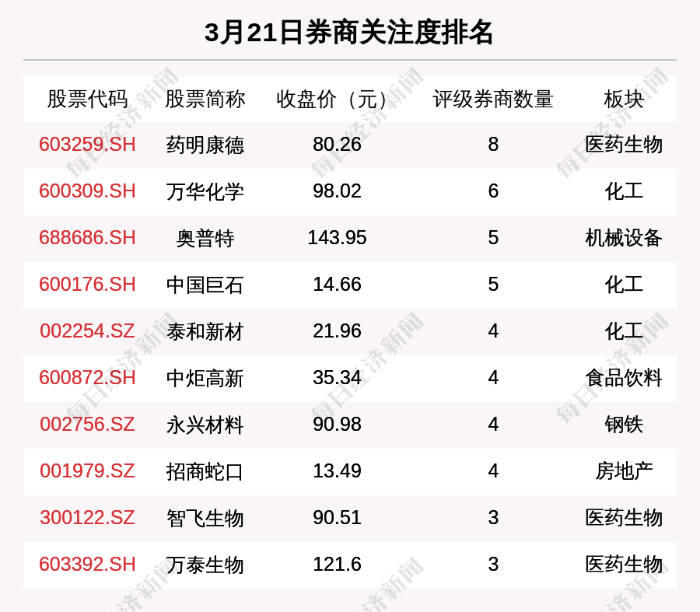Click the closing price 121.6
This screenshot has width=700, height=612.
[x=337, y=565]
